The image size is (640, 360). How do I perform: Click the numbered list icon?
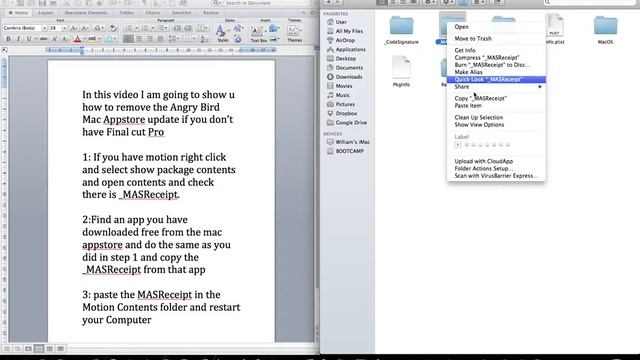tap(146, 28)
